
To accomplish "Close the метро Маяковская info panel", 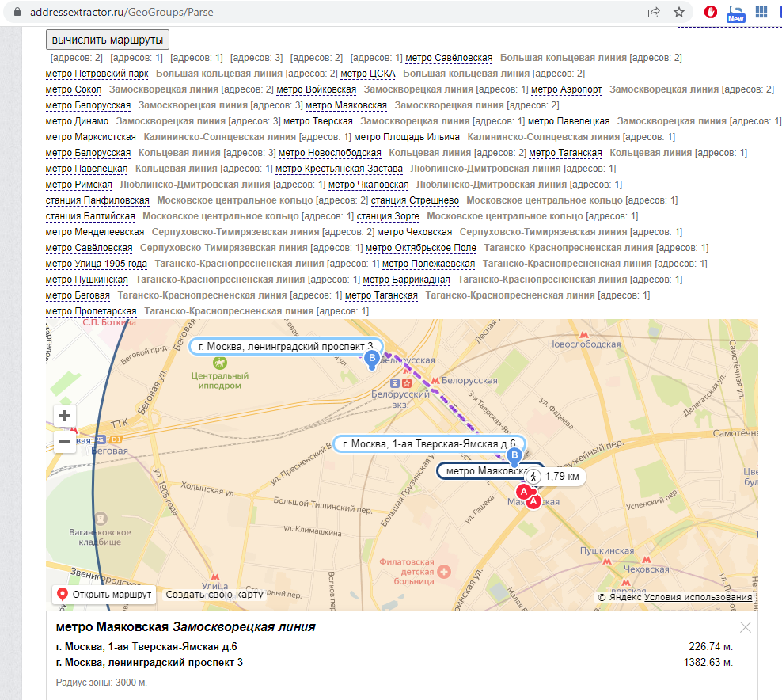I will tap(745, 627).
